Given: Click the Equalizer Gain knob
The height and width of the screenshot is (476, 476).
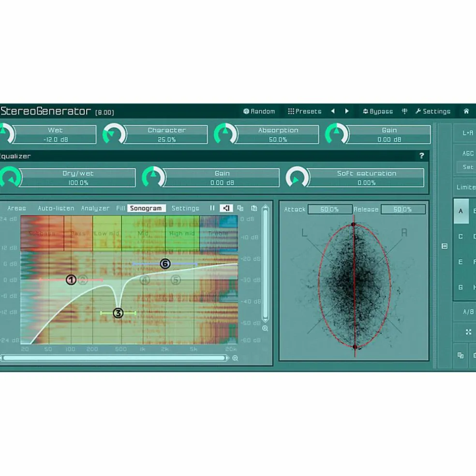Looking at the screenshot, I should 153,177.
